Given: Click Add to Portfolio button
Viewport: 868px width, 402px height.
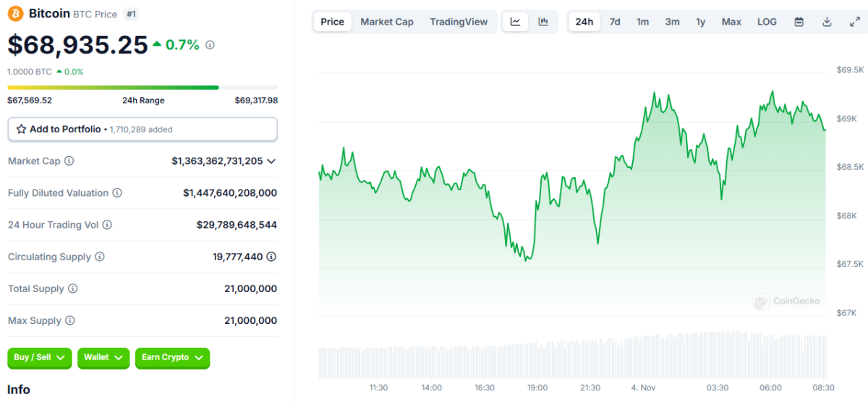Looking at the screenshot, I should click(x=142, y=129).
